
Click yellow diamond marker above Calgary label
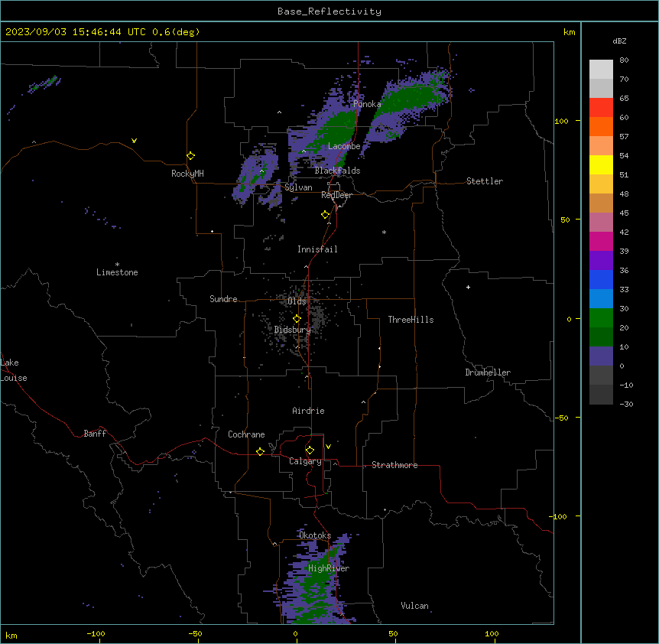(x=310, y=450)
